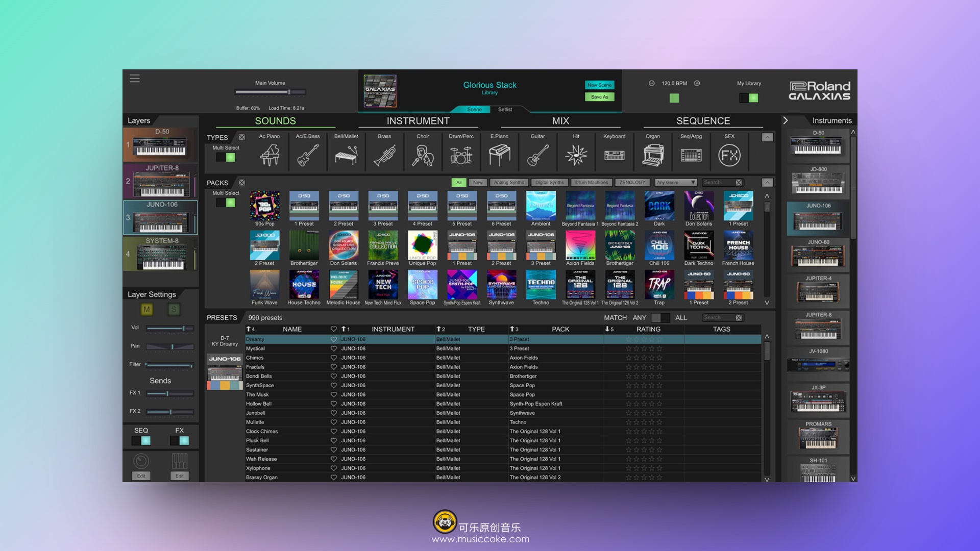Collapse the TYPES section arrow
The height and width of the screenshot is (551, 980).
[767, 137]
